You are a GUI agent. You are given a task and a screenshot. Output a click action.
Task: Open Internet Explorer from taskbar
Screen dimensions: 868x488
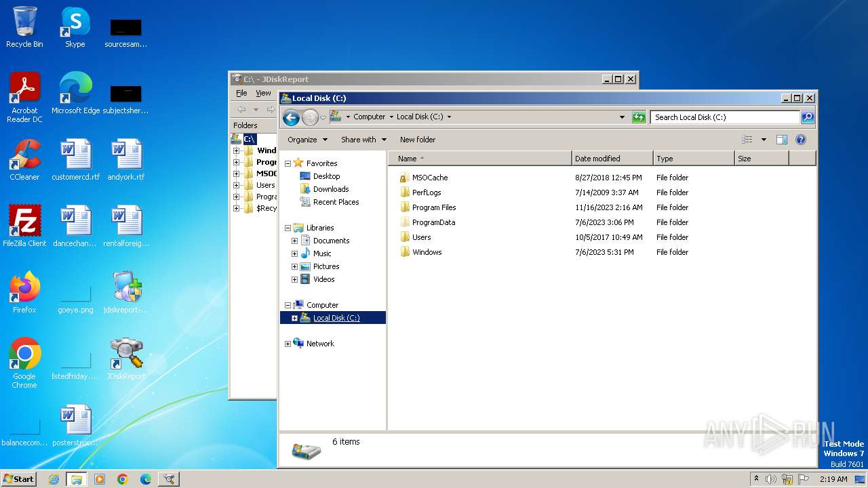click(x=54, y=479)
